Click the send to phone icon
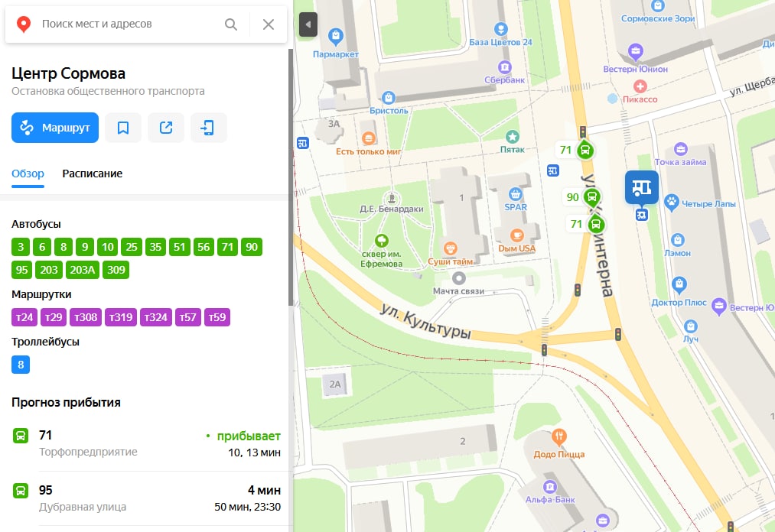The width and height of the screenshot is (775, 532). [x=209, y=128]
